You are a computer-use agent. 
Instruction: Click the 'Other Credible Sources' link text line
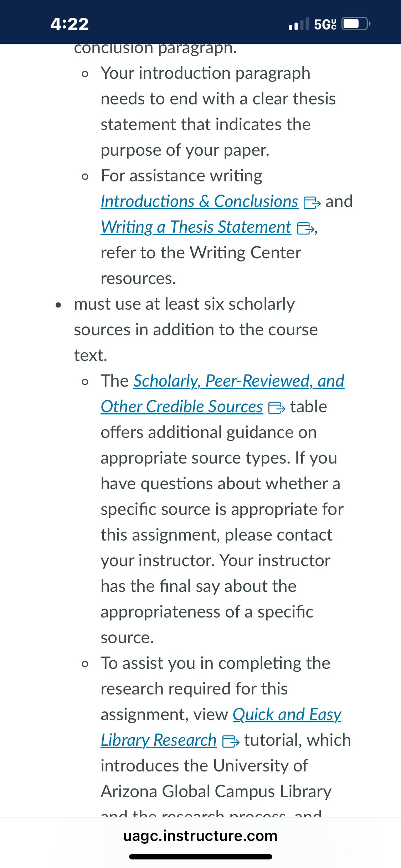coord(182,407)
